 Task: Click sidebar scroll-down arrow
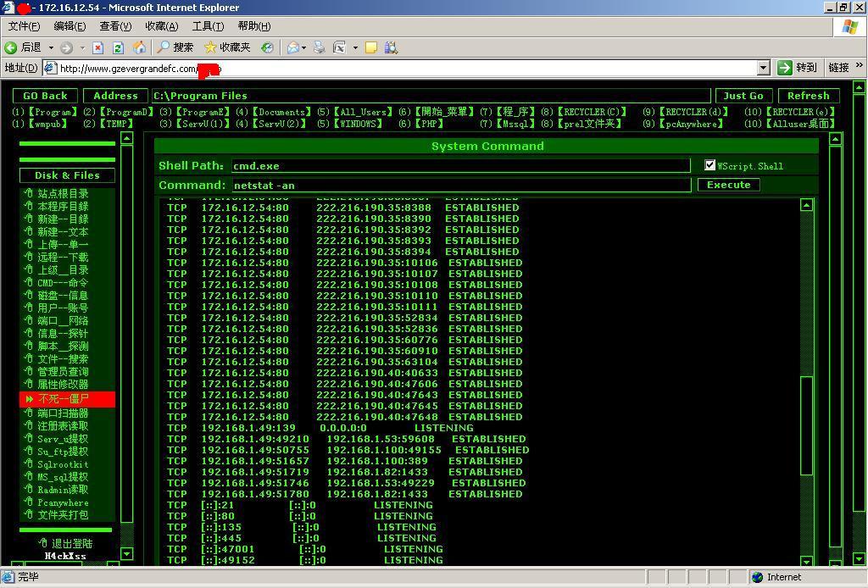(127, 554)
